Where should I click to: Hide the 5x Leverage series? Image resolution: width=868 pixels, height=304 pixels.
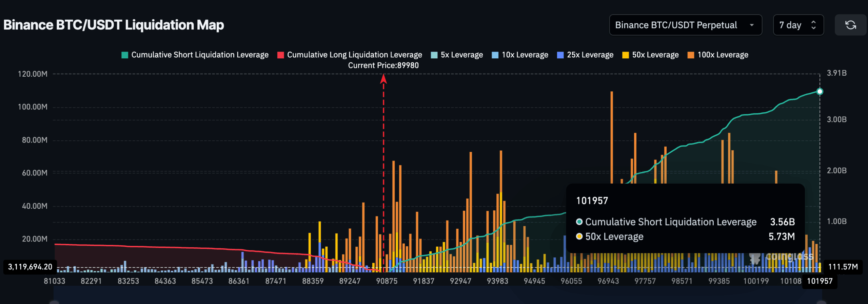[x=461, y=55]
